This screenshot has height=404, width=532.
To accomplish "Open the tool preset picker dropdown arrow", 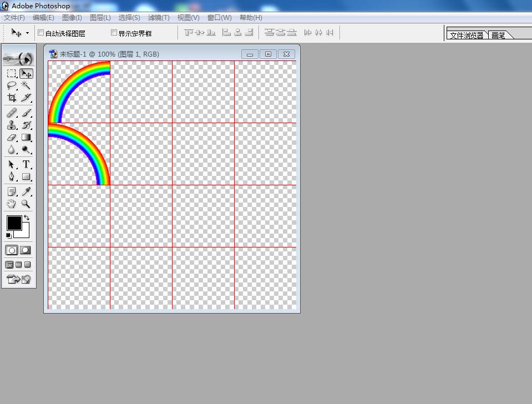I will (28, 33).
